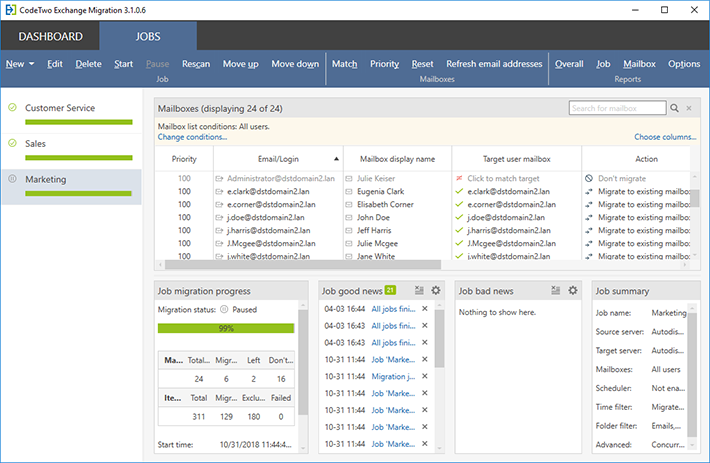710x463 pixels.
Task: Click Refresh email addresses
Action: click(x=494, y=64)
